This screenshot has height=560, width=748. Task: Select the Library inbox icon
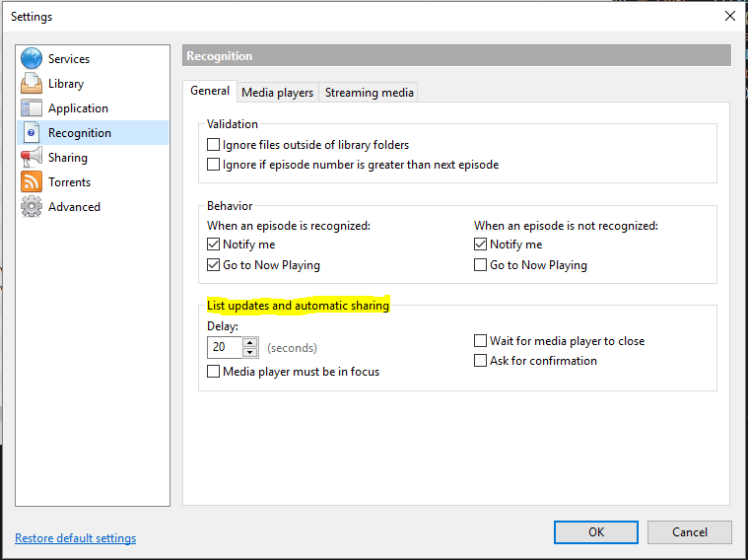click(x=31, y=83)
